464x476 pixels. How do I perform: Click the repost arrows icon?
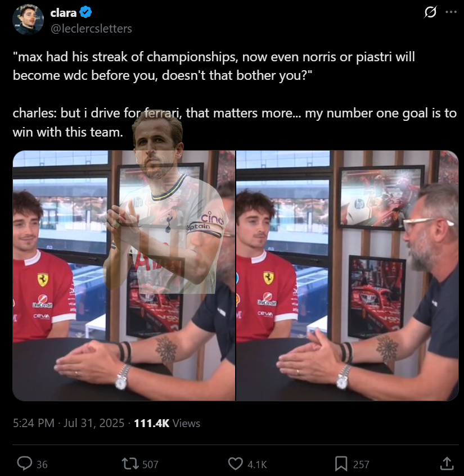130,464
